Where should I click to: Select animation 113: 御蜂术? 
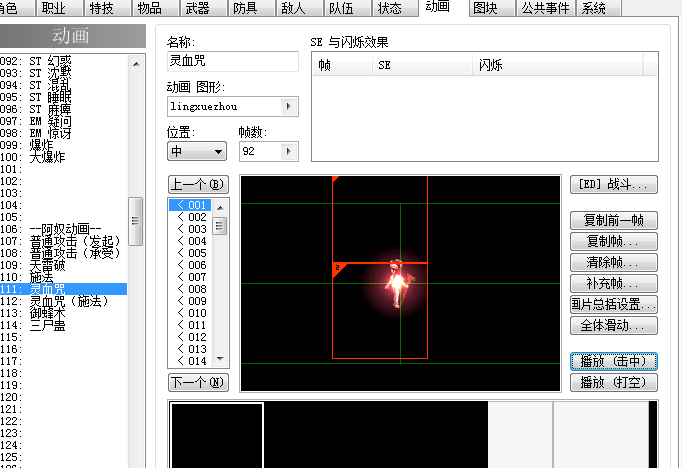(64, 313)
